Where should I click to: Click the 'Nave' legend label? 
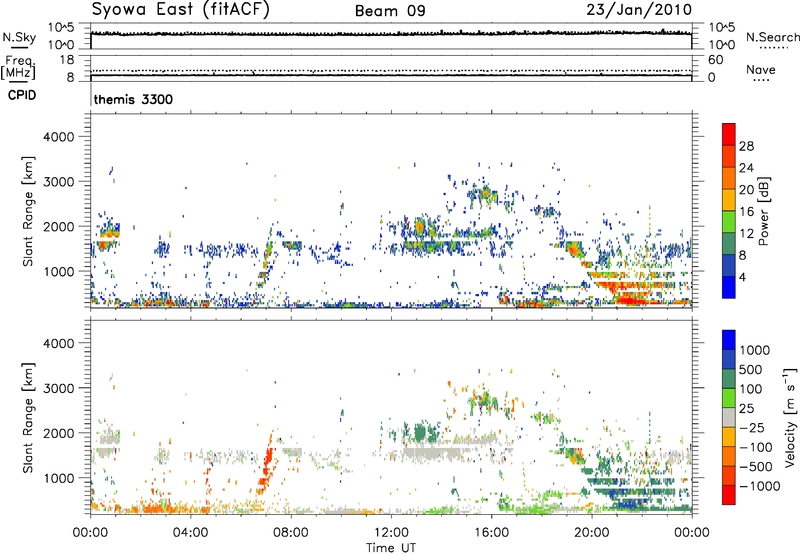point(761,70)
